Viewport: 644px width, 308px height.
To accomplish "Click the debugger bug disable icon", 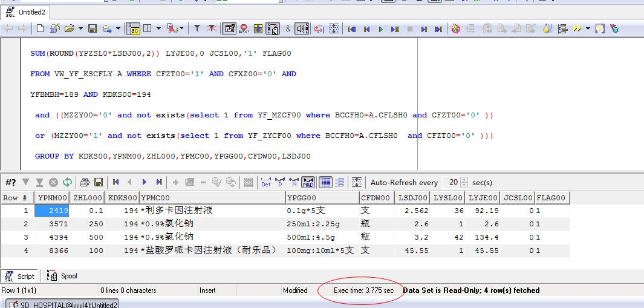I will (455, 29).
